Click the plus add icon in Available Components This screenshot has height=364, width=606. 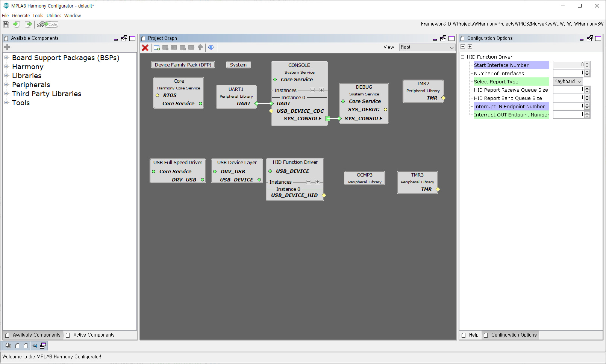pos(7,47)
